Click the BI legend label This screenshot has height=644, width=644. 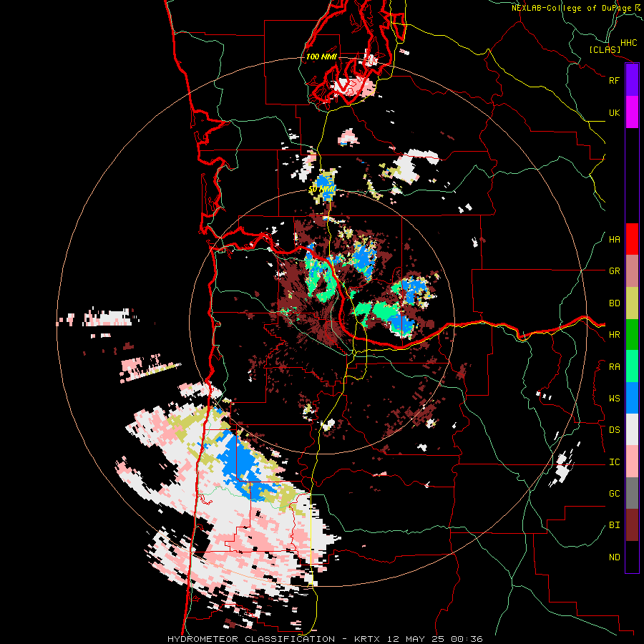coord(614,525)
